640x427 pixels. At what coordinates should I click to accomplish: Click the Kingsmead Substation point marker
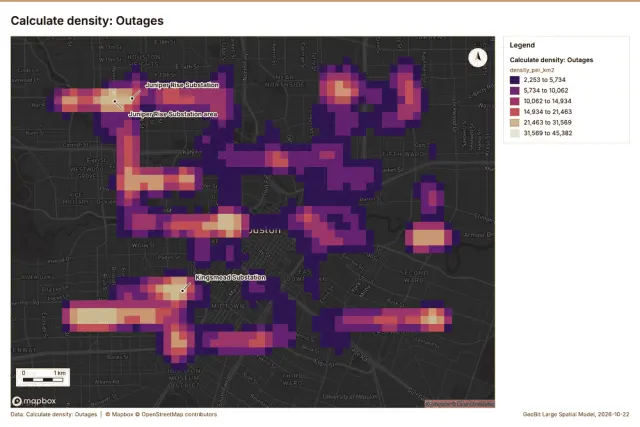(x=182, y=291)
